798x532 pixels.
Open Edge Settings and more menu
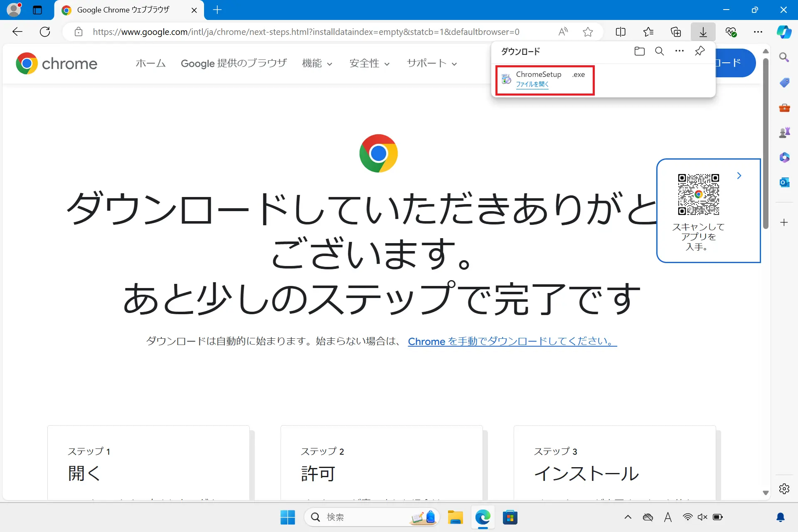[x=758, y=32]
